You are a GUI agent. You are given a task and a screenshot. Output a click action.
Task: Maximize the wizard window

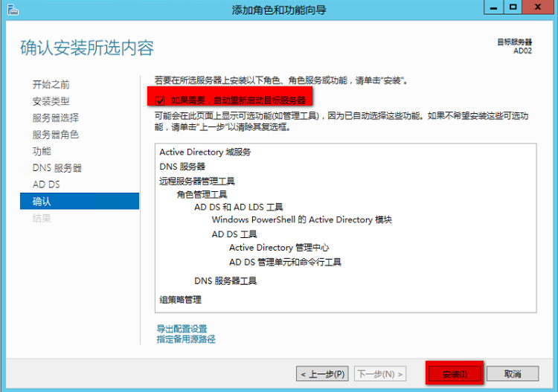513,7
